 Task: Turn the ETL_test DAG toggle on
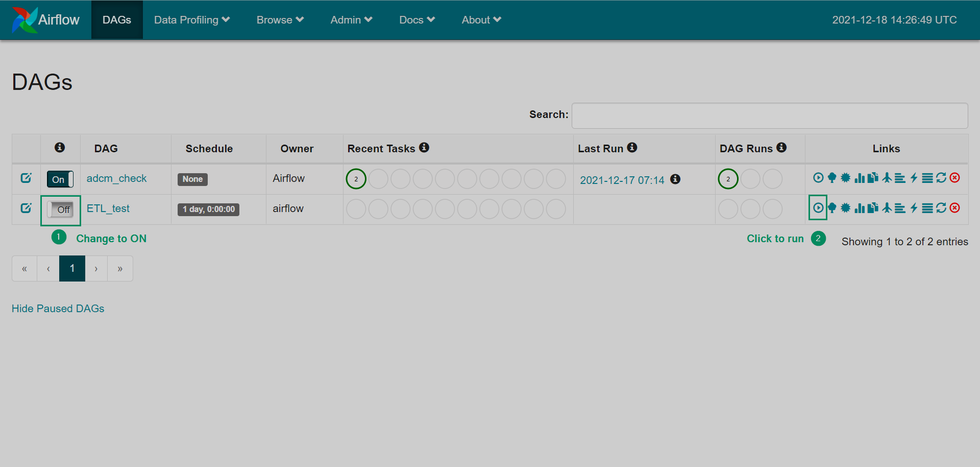[60, 209]
